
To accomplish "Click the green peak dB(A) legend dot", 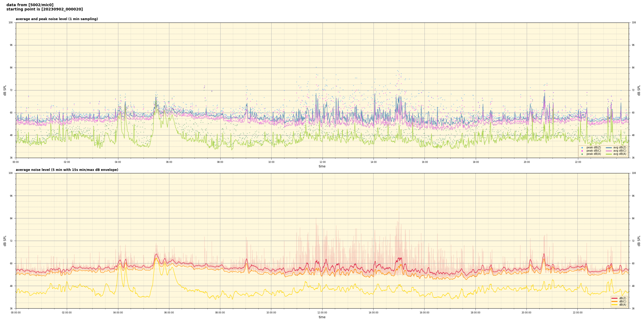I will [582, 154].
